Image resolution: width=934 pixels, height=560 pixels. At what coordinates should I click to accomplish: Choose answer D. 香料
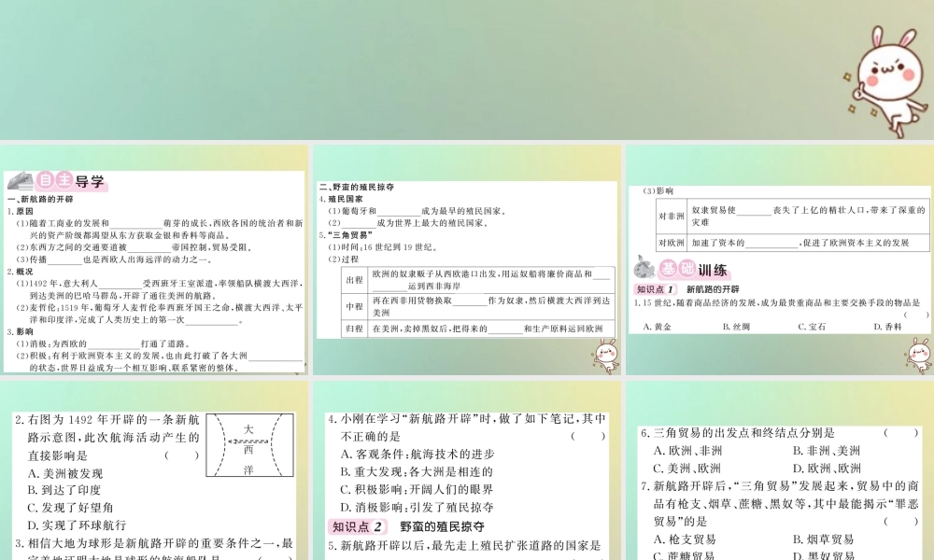tap(887, 327)
